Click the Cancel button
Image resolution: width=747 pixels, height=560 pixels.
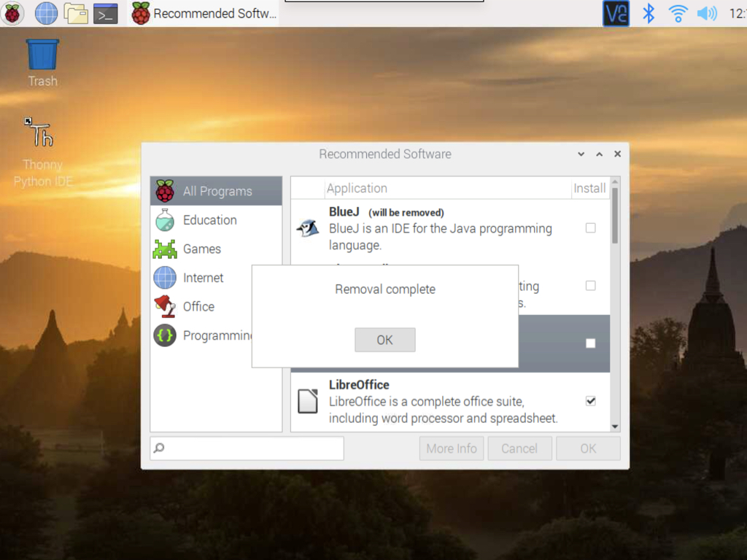[x=519, y=448]
